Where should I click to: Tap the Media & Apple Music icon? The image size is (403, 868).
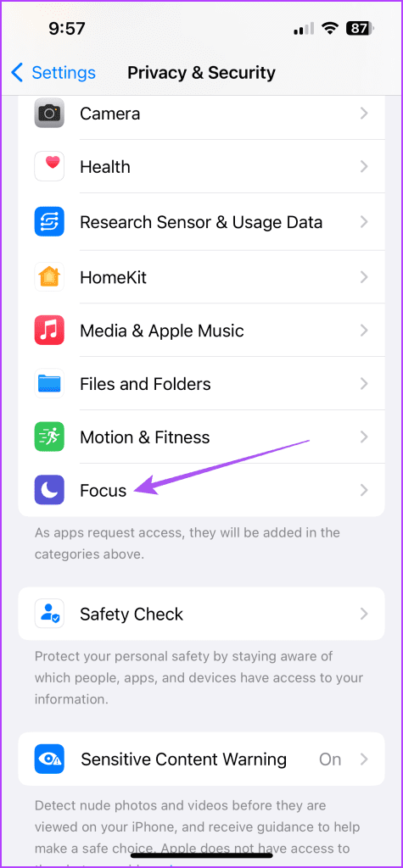pos(49,331)
